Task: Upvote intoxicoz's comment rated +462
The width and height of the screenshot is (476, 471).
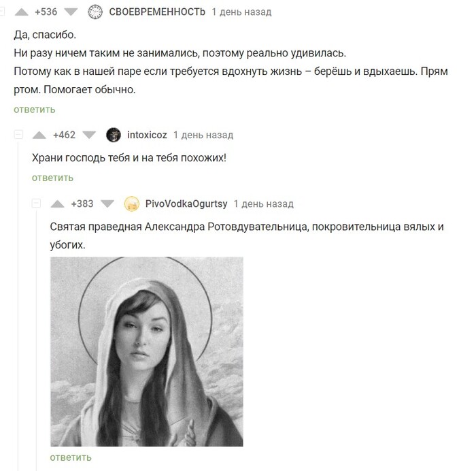Action: pyautogui.click(x=39, y=135)
